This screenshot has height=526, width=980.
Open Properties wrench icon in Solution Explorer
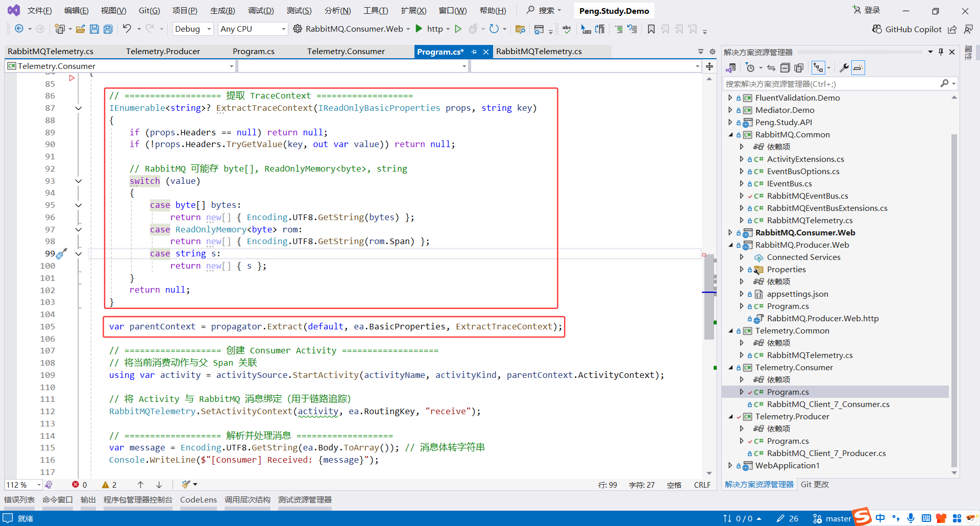[844, 68]
